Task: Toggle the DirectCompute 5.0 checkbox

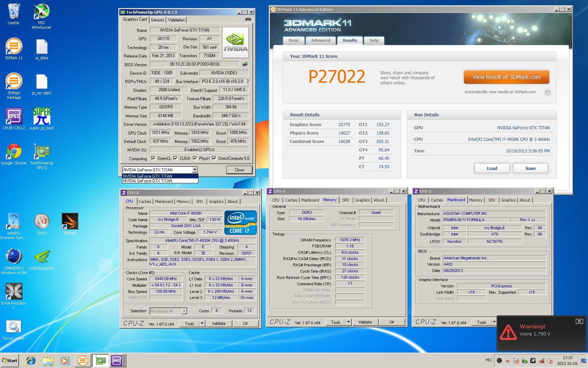Action: (x=214, y=158)
